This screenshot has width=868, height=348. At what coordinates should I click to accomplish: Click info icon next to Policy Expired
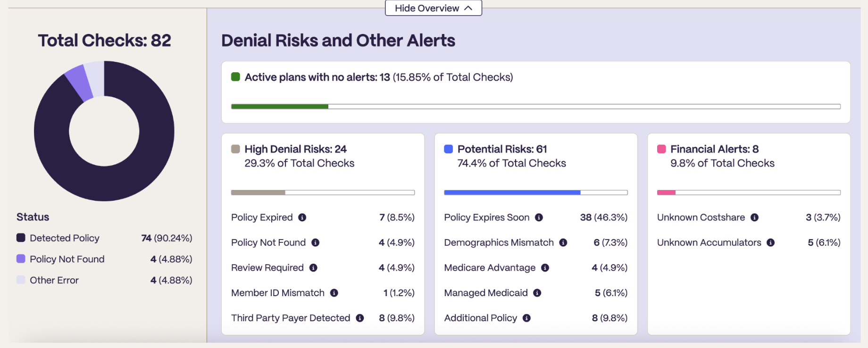302,217
